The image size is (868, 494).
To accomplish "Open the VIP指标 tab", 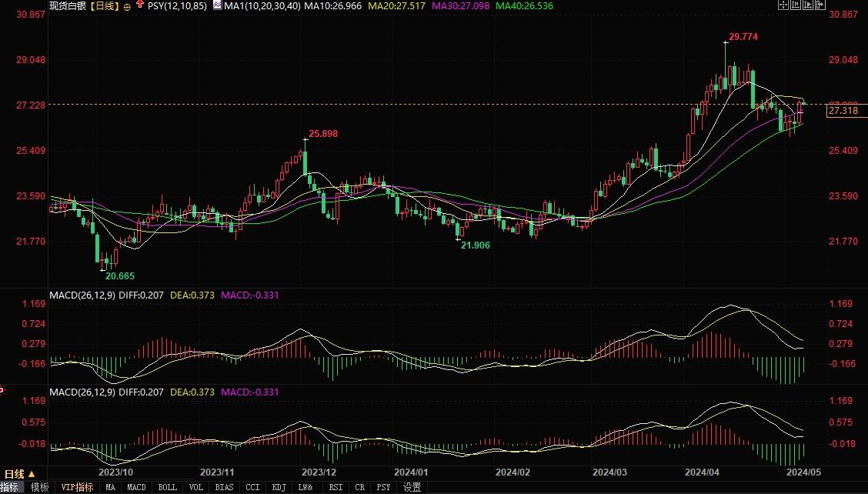I will coord(77,487).
